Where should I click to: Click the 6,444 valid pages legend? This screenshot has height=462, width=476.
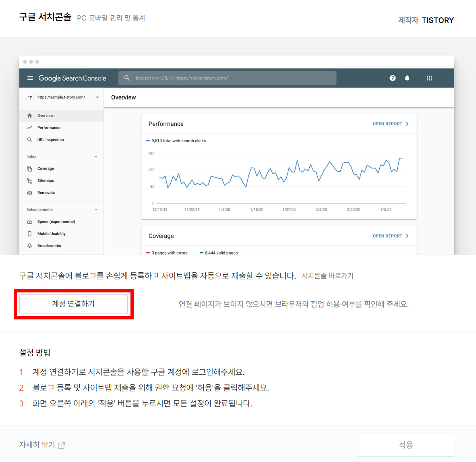(219, 253)
